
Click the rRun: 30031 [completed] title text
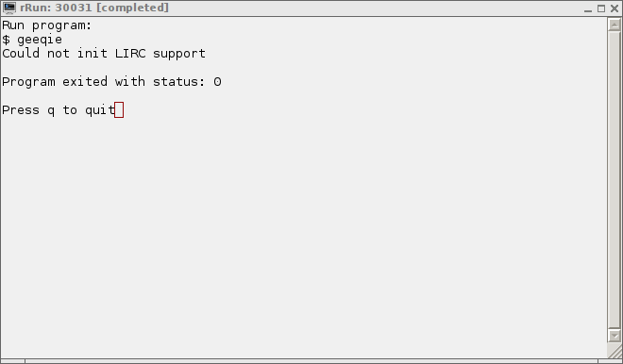coord(94,8)
